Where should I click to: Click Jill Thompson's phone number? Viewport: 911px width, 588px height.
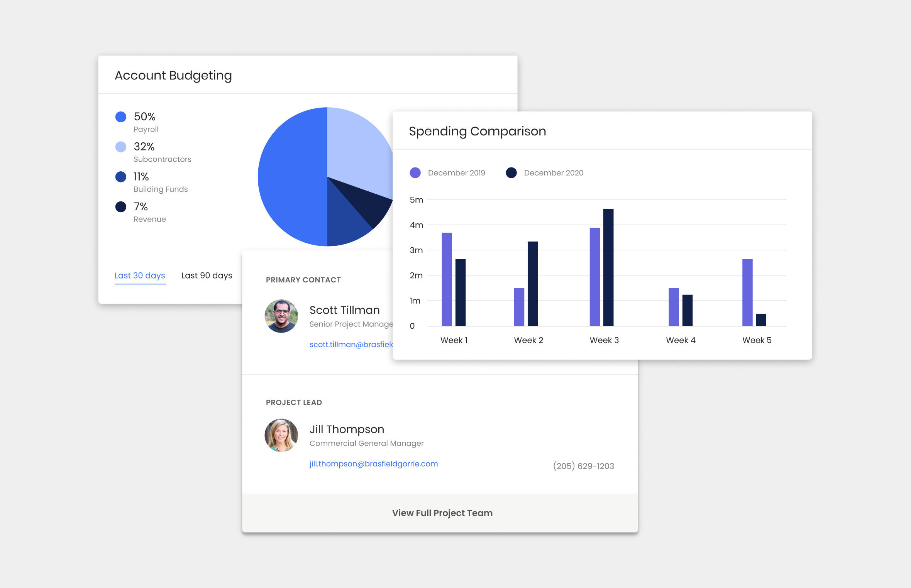(583, 466)
